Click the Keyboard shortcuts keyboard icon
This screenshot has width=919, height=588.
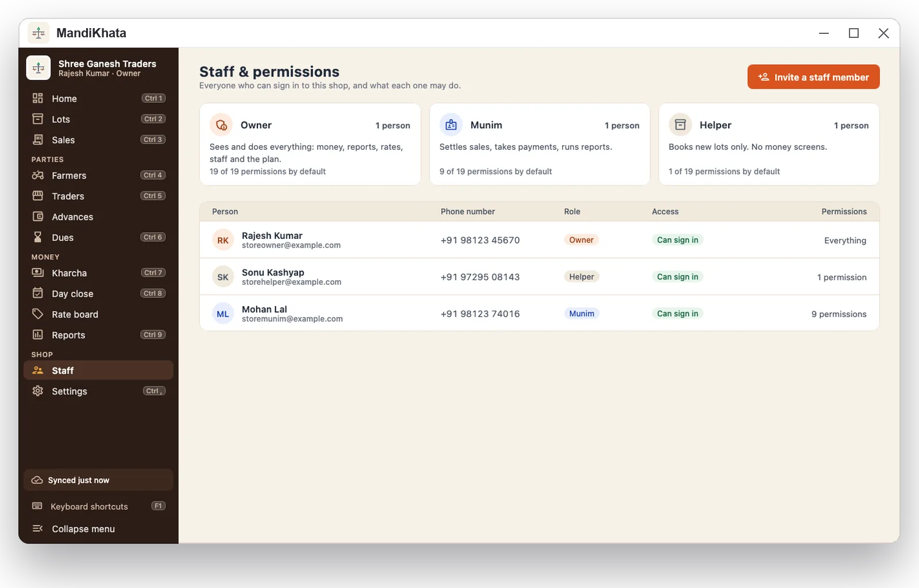point(37,506)
